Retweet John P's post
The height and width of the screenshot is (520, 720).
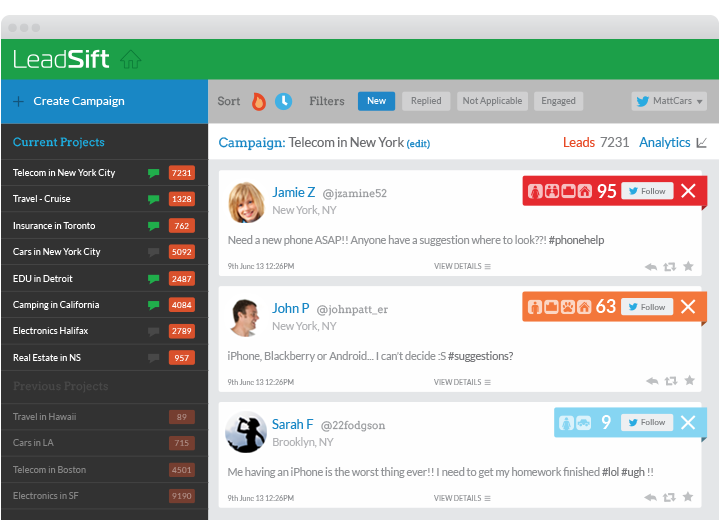click(x=671, y=381)
